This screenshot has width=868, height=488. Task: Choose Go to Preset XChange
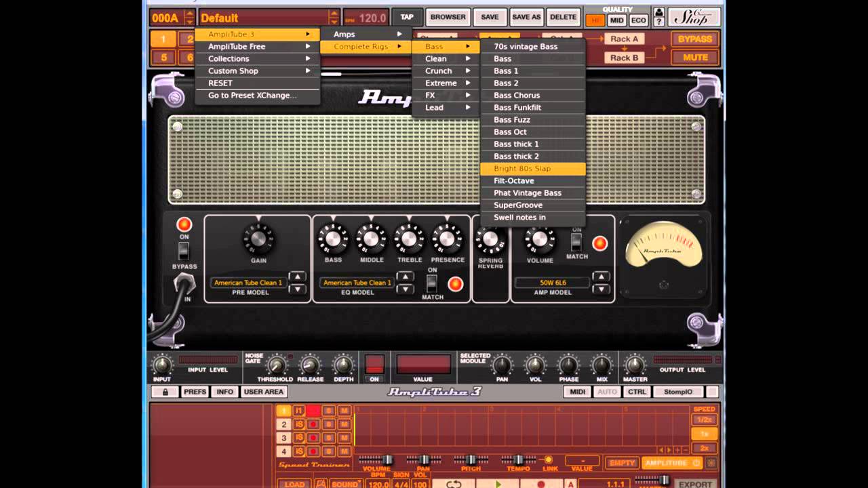coord(258,95)
